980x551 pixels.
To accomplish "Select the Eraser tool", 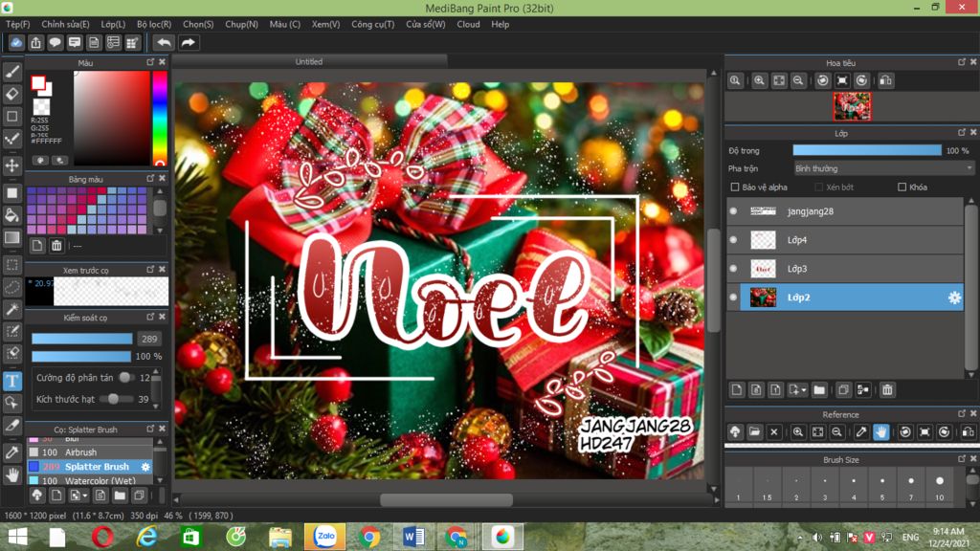I will 11,94.
